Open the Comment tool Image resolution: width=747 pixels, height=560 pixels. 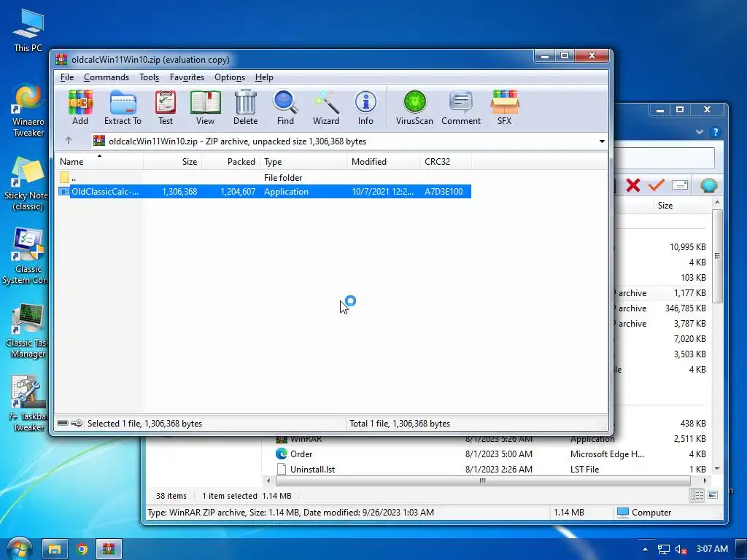pos(461,108)
